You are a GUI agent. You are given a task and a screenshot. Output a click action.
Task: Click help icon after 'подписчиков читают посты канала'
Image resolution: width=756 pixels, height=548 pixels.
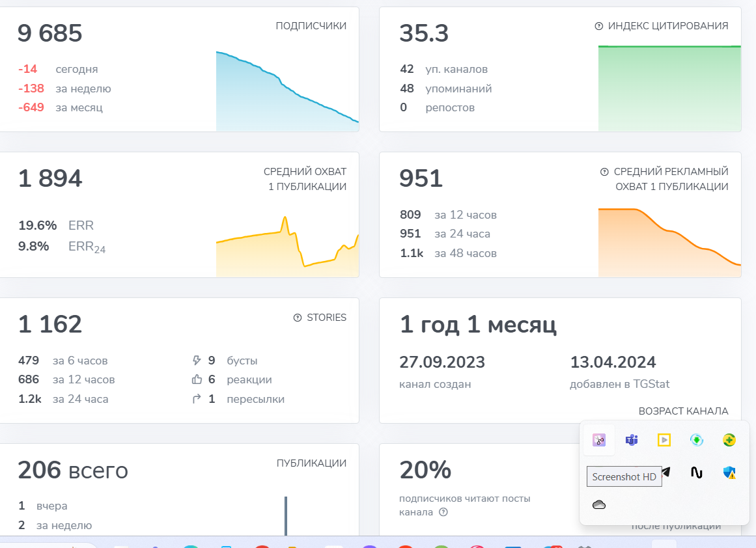tap(443, 512)
